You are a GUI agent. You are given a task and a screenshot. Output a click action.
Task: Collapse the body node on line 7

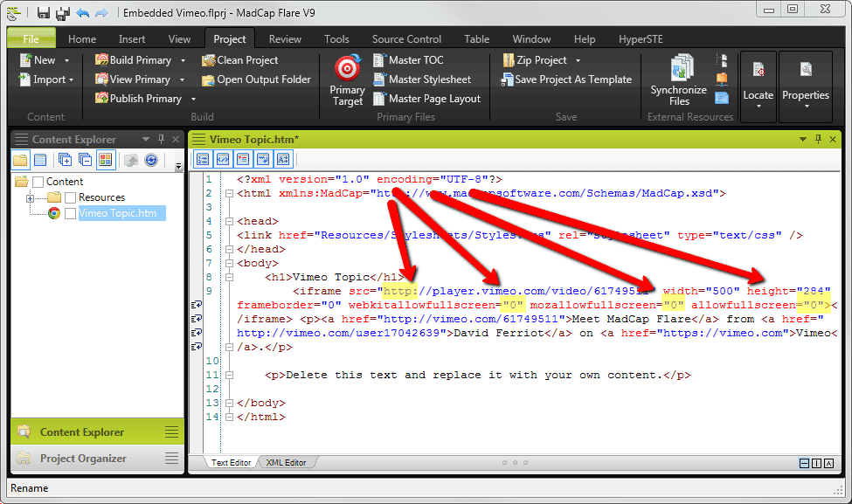pos(229,264)
